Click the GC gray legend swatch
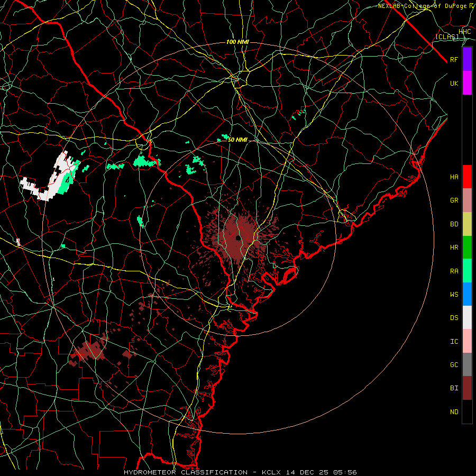Screen dimensions: 476x476 [x=467, y=364]
